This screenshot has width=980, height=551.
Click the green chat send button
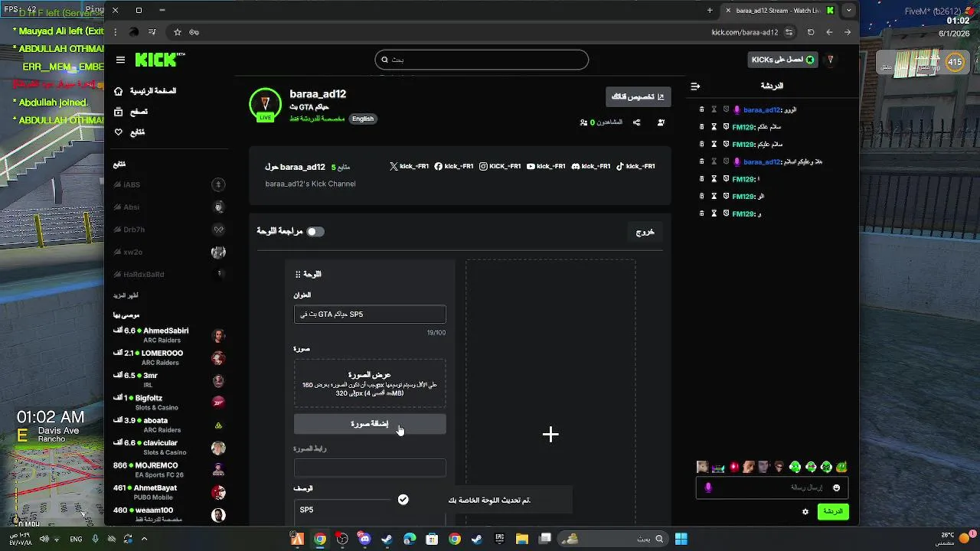(832, 512)
